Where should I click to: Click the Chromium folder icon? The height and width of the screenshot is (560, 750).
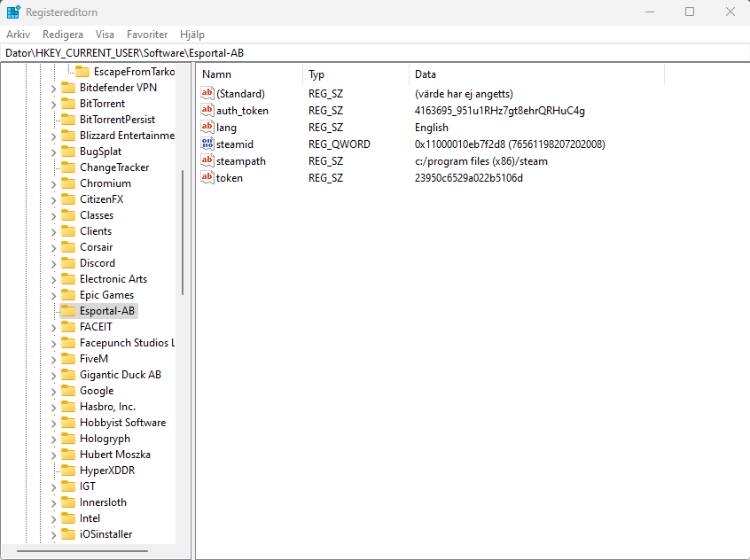pyautogui.click(x=68, y=183)
